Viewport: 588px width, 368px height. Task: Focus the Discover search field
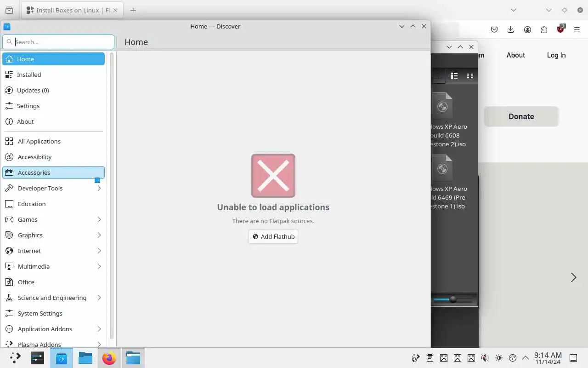tap(58, 42)
